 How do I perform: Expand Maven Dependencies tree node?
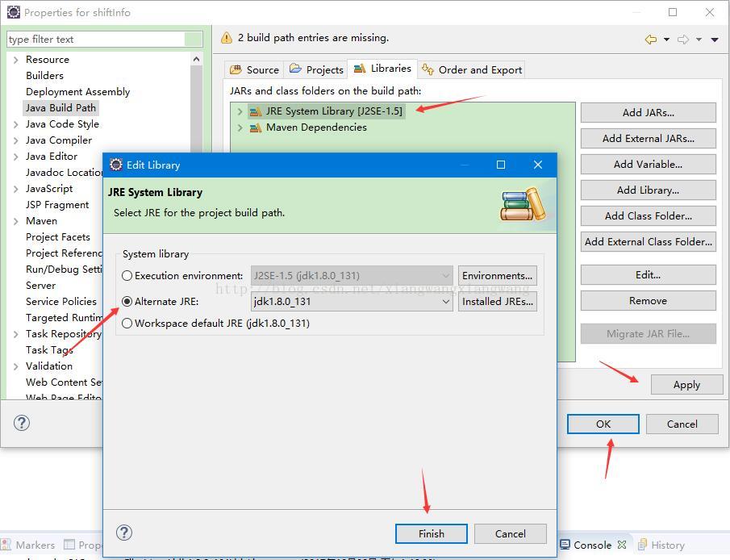[x=240, y=127]
